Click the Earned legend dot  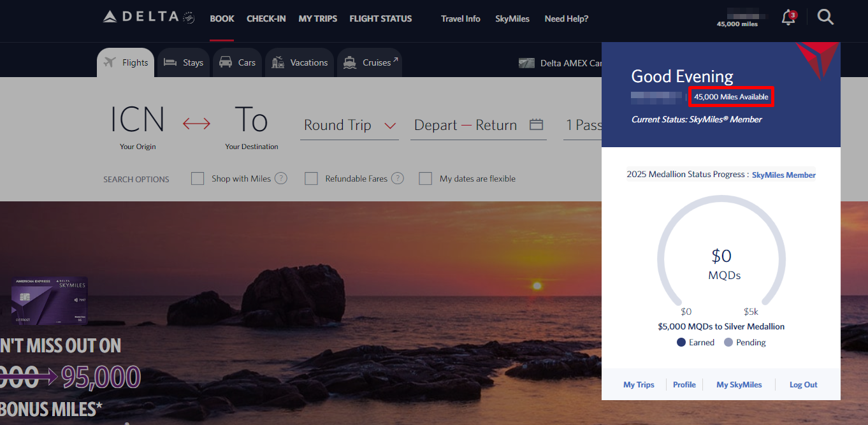click(x=681, y=342)
